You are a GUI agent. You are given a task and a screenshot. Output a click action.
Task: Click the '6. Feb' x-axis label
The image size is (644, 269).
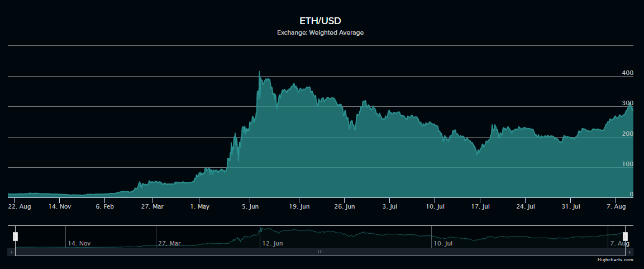(x=105, y=206)
